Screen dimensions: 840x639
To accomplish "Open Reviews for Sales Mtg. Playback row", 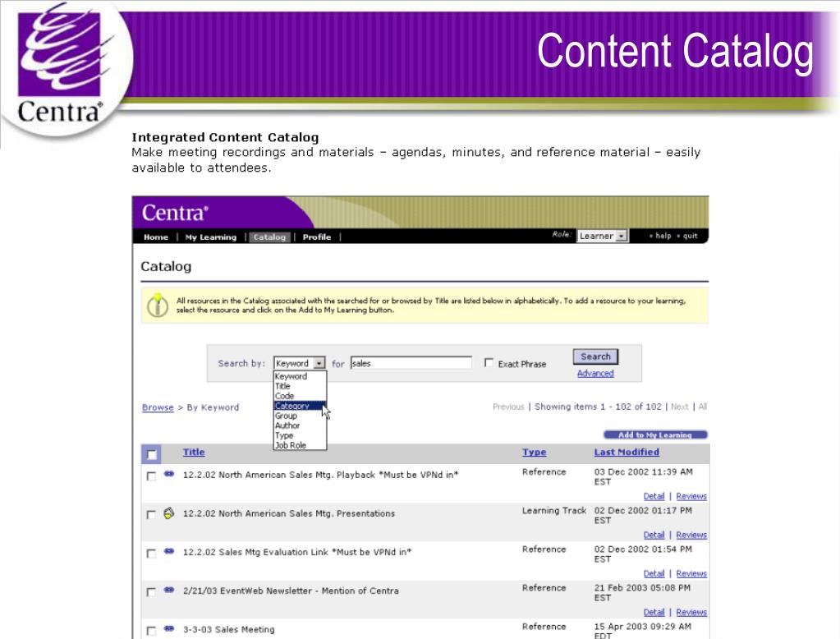I will point(691,496).
